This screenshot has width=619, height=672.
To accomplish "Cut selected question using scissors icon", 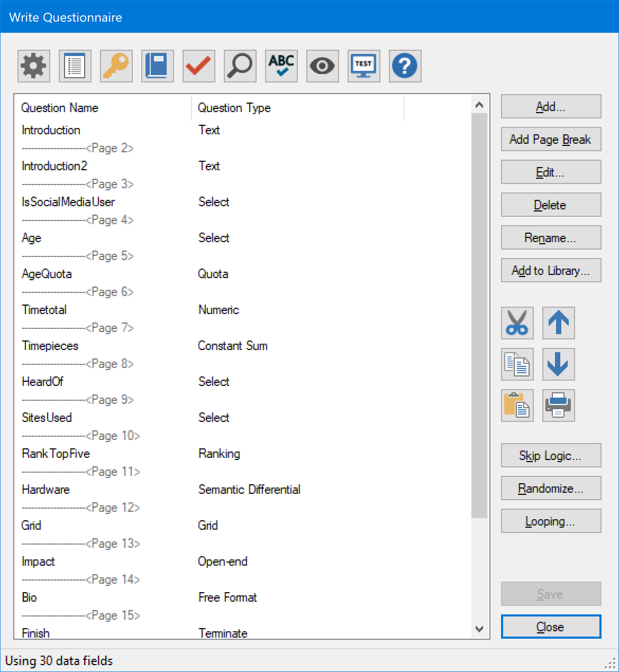I will (517, 323).
